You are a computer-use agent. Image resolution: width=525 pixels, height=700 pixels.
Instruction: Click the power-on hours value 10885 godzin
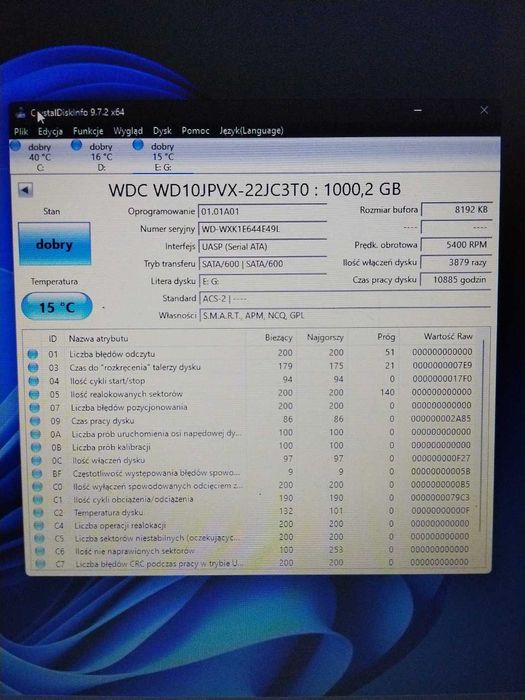click(x=455, y=280)
